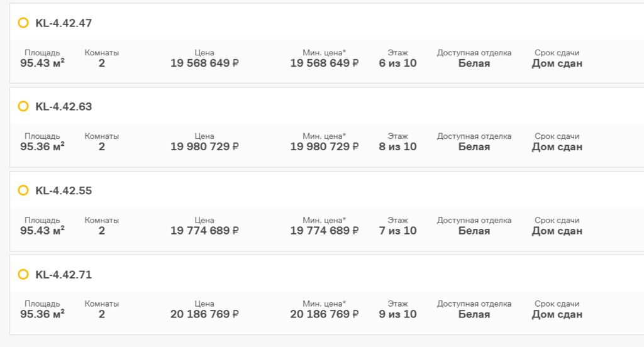The image size is (644, 347).
Task: Click the 95.43 м² area in KL-4.42.47
Action: 42,63
